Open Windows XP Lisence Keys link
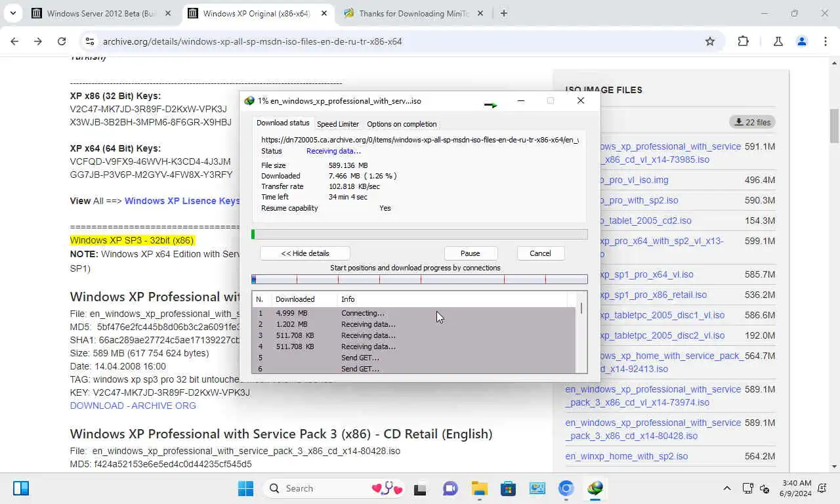840x504 pixels. (x=182, y=201)
